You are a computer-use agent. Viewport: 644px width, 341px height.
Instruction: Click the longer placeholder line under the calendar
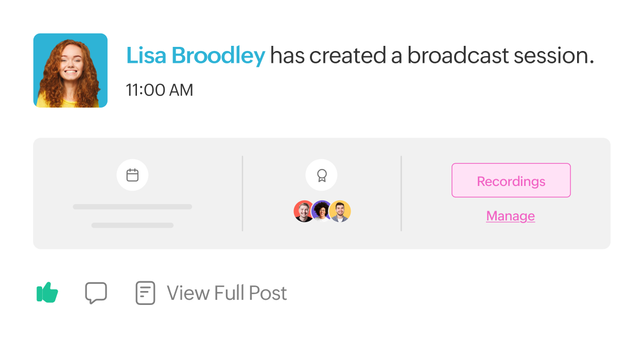[132, 207]
